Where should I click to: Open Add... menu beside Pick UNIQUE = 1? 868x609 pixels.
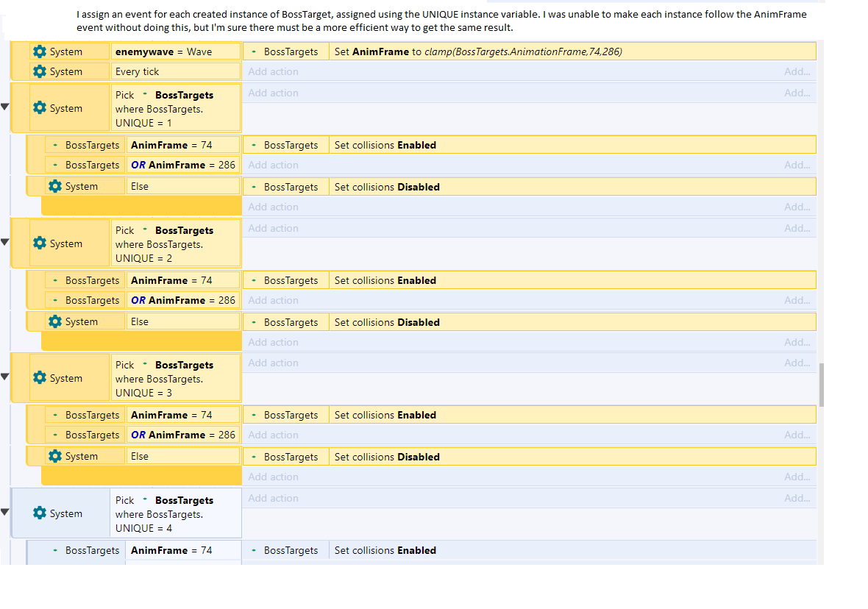tap(797, 93)
